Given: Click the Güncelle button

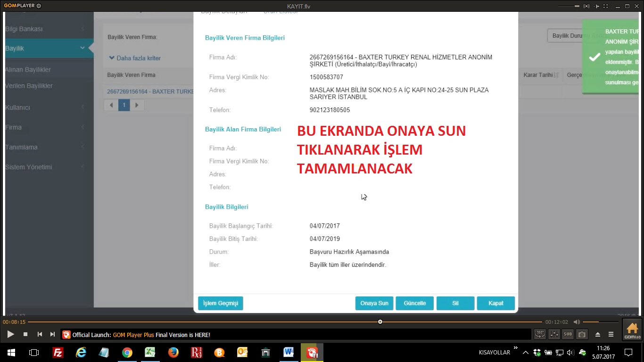Looking at the screenshot, I should point(415,303).
